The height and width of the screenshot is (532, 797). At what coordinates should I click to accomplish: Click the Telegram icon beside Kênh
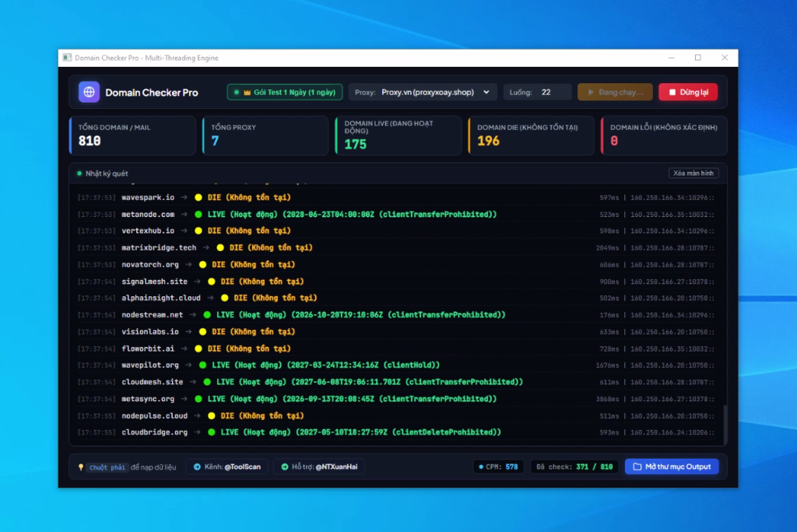197,467
